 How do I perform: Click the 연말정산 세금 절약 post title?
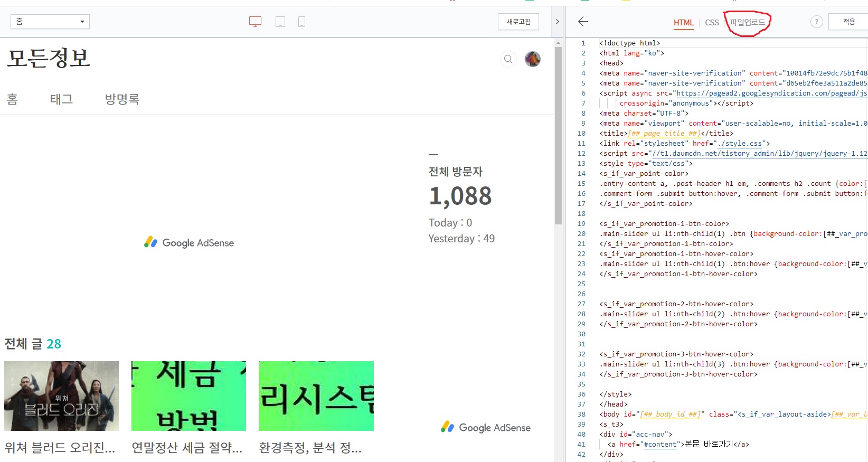(187, 448)
